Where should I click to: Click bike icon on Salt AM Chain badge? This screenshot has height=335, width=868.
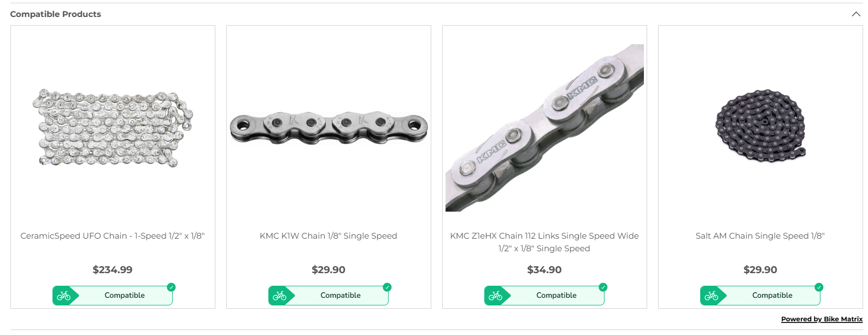point(712,296)
